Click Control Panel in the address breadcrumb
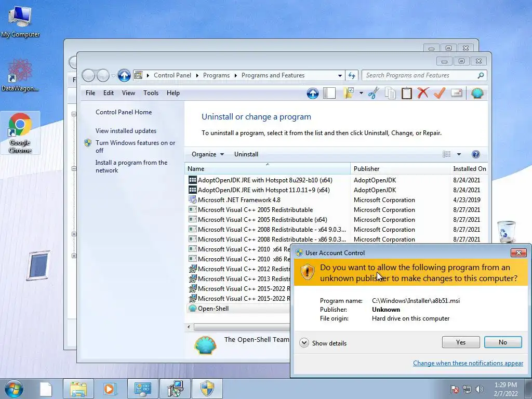The height and width of the screenshot is (399, 532). click(172, 75)
